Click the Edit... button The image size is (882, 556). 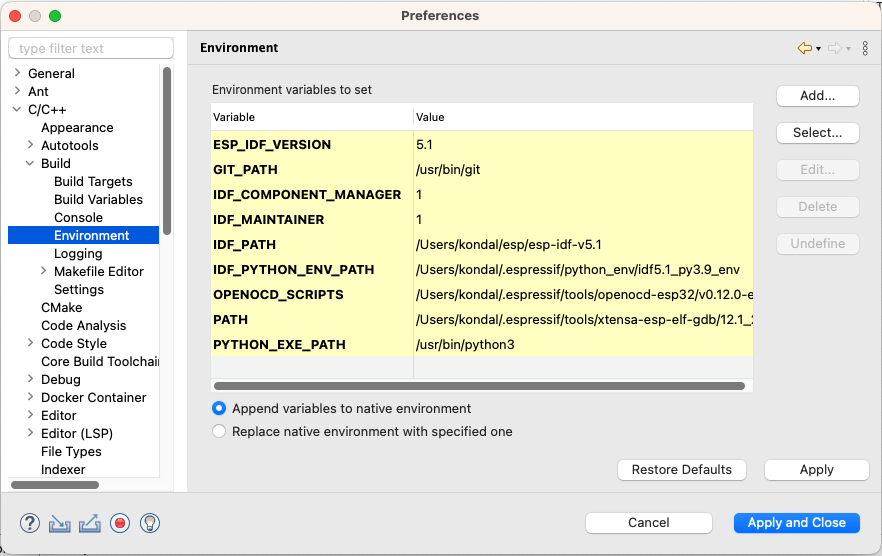[817, 170]
